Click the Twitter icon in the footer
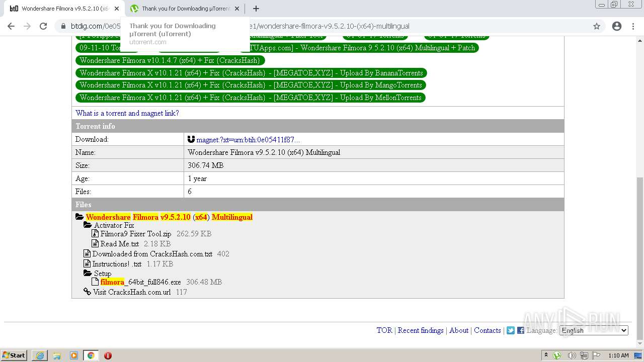The width and height of the screenshot is (644, 362). click(511, 330)
